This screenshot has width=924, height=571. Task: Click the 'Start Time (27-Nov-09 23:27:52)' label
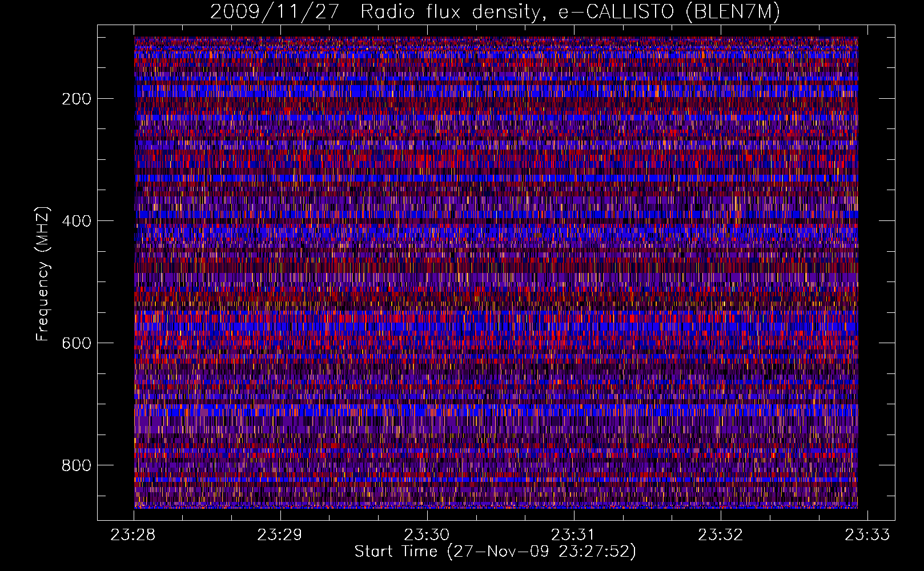[495, 552]
